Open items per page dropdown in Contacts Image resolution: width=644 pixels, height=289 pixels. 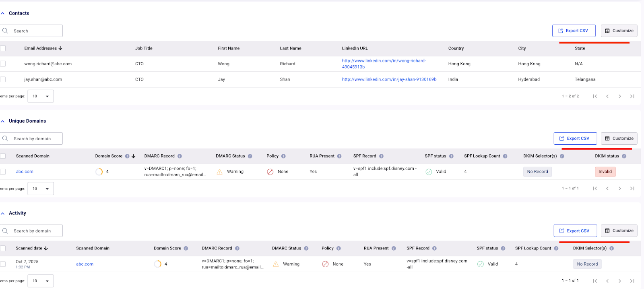(41, 96)
